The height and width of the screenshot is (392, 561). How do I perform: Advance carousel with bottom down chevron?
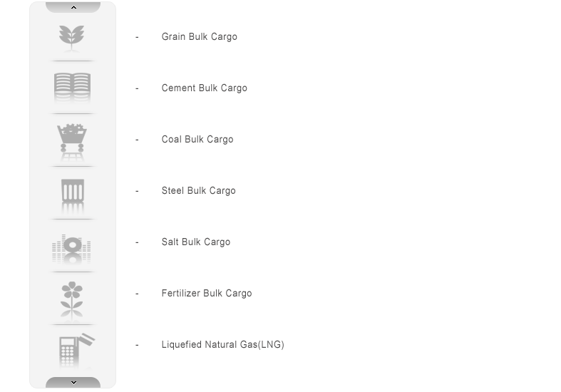pyautogui.click(x=73, y=382)
